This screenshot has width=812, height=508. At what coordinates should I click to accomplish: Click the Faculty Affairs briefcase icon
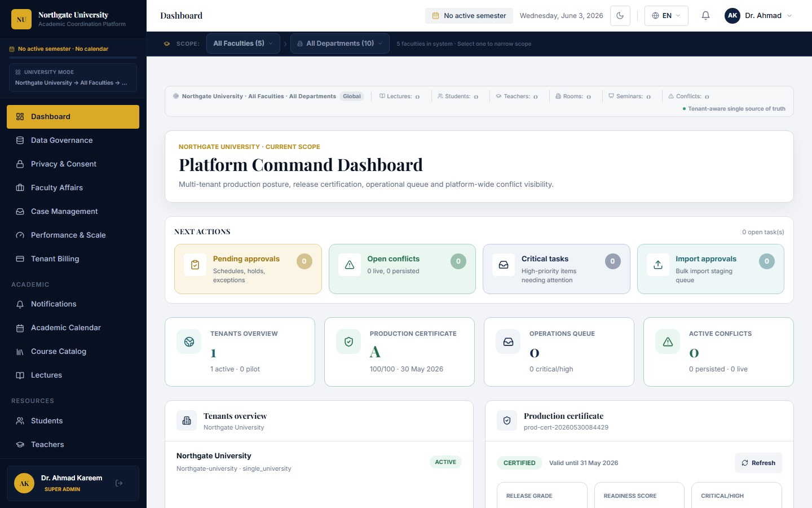20,188
